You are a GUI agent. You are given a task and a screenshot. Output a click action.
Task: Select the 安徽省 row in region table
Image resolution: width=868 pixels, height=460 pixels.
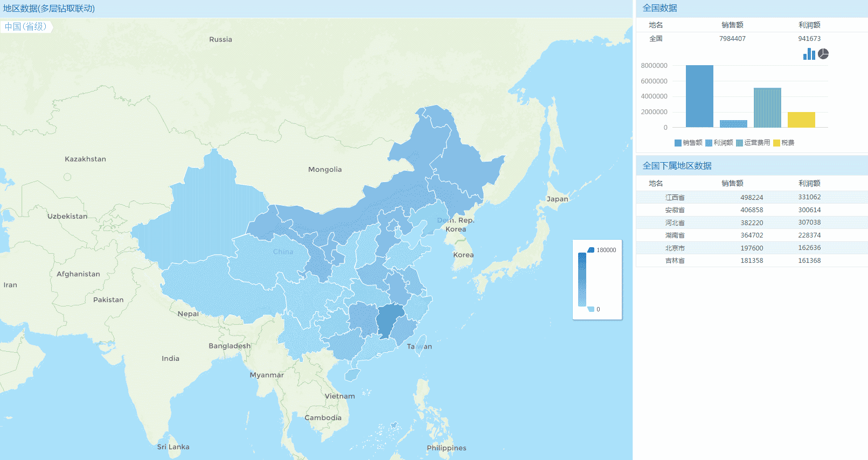coord(752,210)
